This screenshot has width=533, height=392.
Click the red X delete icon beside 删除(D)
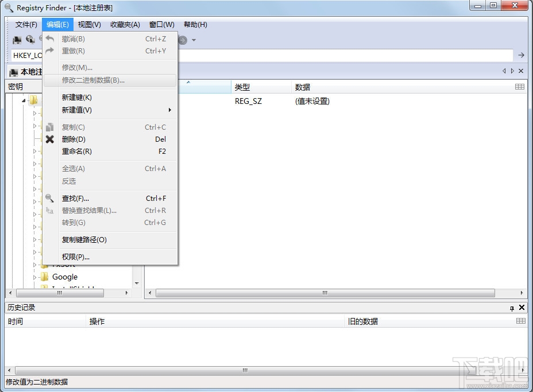click(51, 139)
